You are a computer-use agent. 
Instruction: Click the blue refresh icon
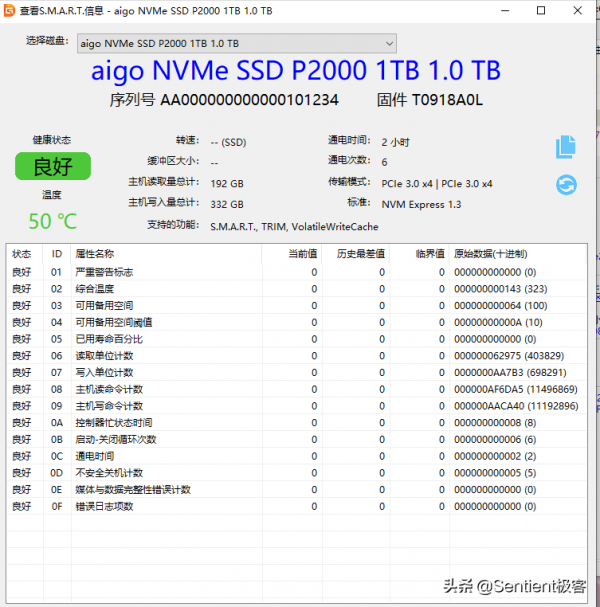566,184
